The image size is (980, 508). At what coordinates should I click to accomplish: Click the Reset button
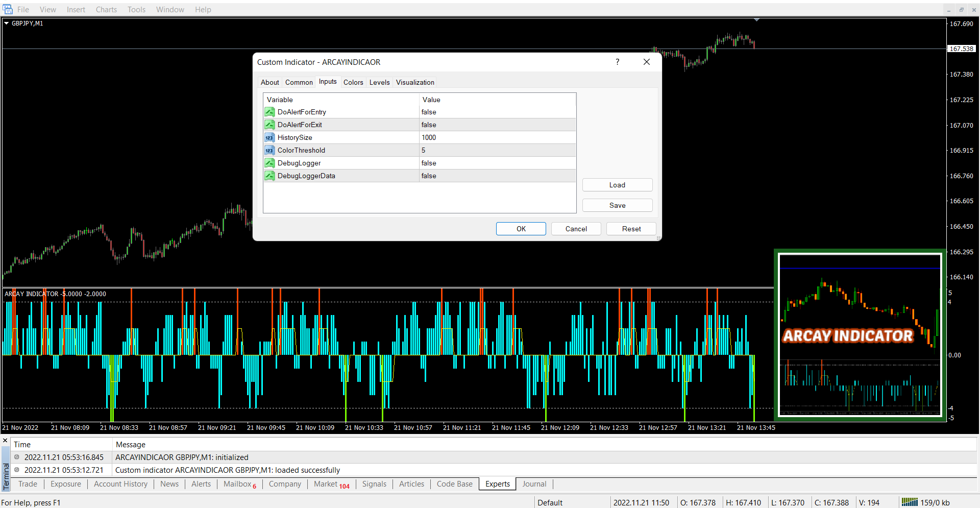(631, 229)
